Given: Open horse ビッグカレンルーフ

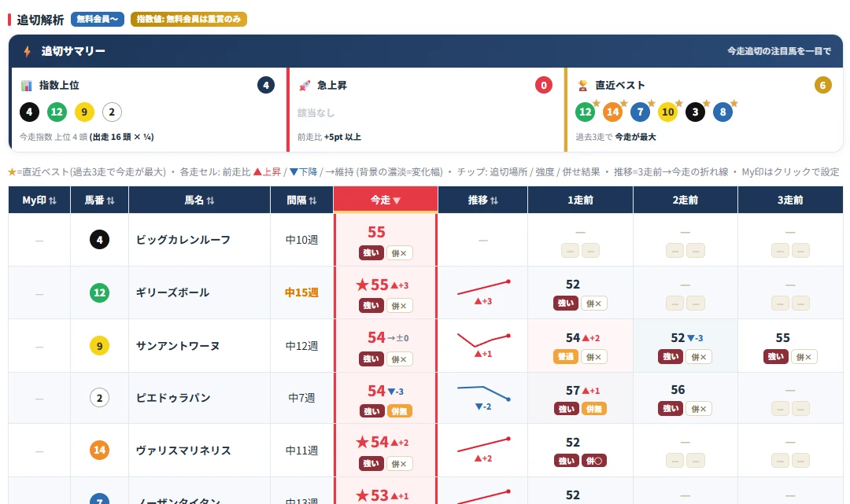Looking at the screenshot, I should [183, 240].
